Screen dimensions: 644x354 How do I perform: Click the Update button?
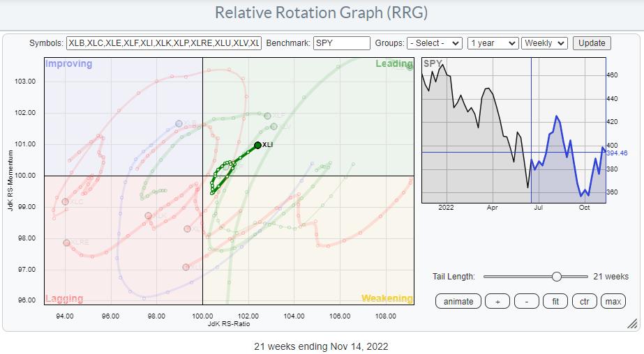592,43
